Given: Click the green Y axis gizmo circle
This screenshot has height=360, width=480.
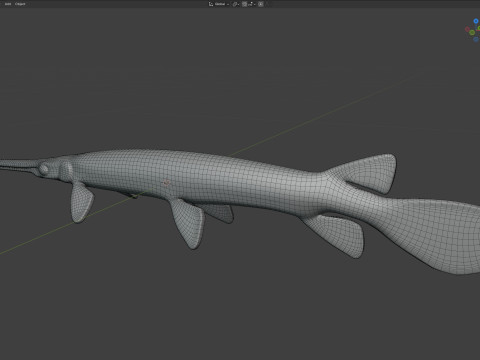Looking at the screenshot, I should (472, 33).
